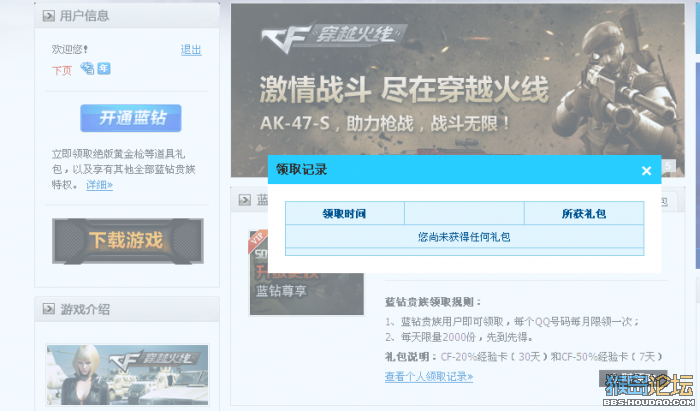Click the 领取记录 dialog title
Image resolution: width=700 pixels, height=411 pixels.
coord(301,170)
